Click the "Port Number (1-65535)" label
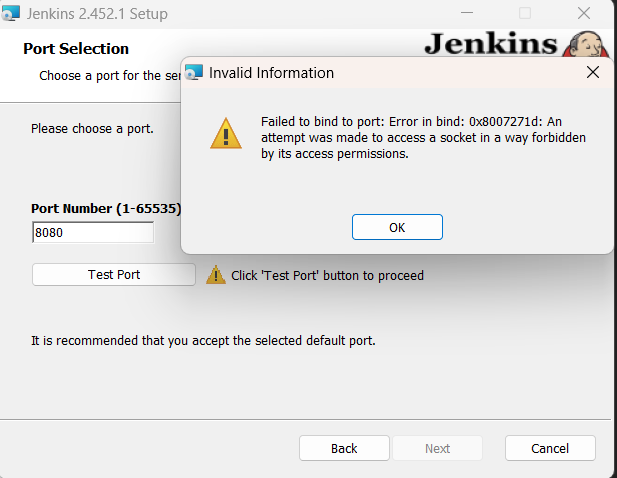 click(x=105, y=209)
